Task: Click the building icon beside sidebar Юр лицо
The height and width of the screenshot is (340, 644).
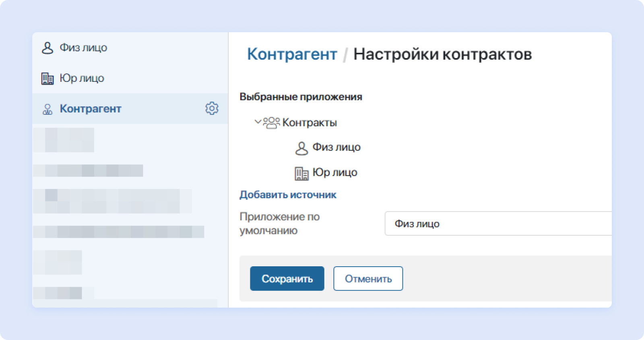Action: click(47, 79)
